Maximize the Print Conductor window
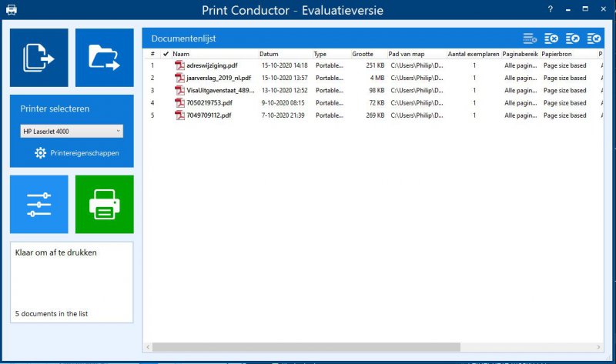This screenshot has height=364, width=616. point(585,8)
